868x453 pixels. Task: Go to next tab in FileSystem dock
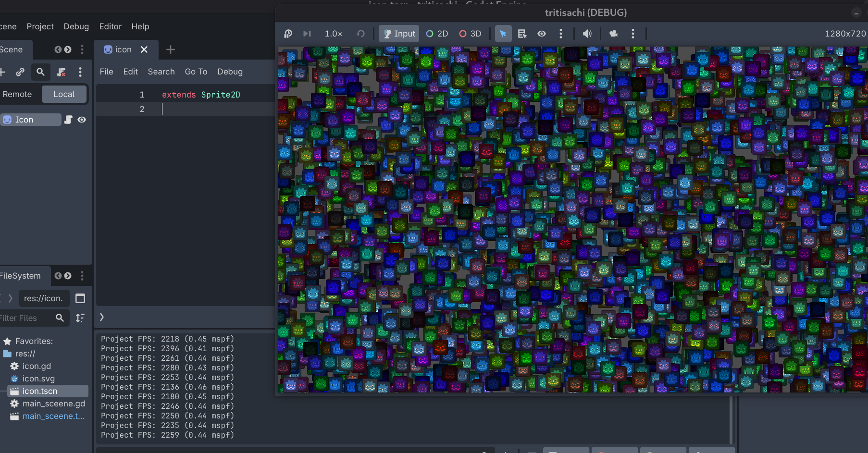click(68, 276)
